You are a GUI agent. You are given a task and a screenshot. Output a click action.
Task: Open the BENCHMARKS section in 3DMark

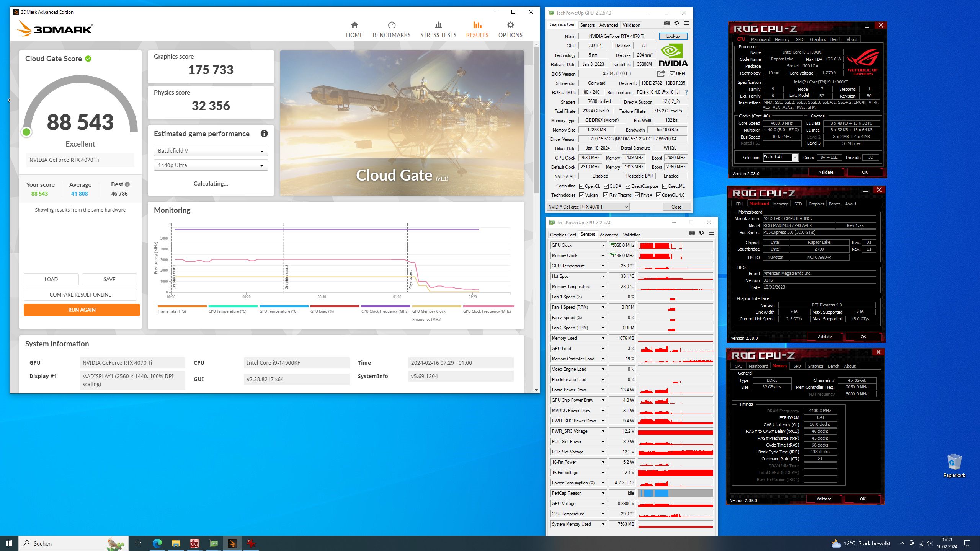click(391, 29)
